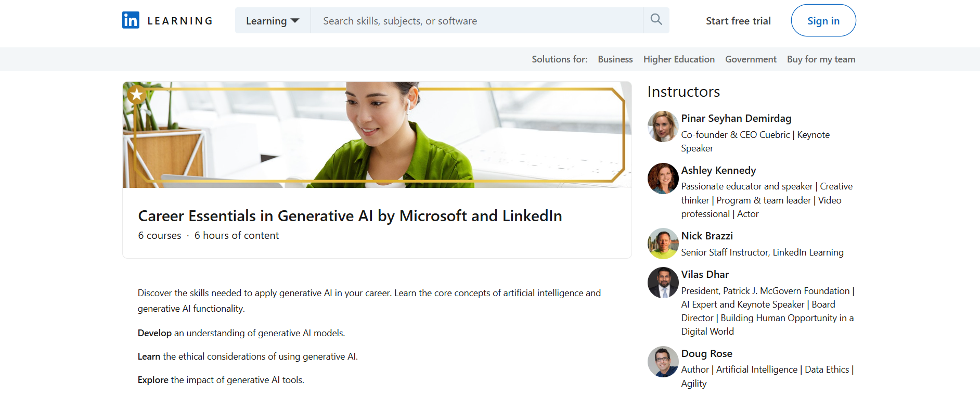The image size is (980, 407).
Task: Click 'Co-founder & CEO Cuebric' description
Action: point(755,142)
